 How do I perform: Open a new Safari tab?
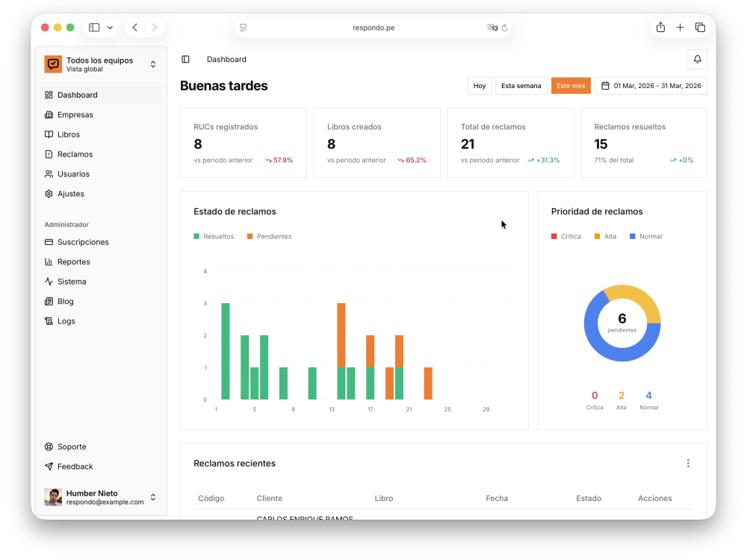pyautogui.click(x=680, y=28)
